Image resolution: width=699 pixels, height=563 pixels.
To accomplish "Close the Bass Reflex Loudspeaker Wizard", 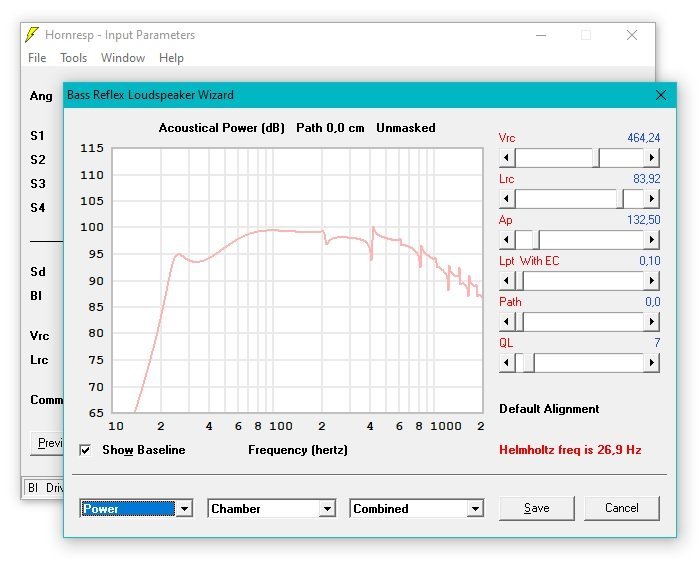I will point(661,95).
